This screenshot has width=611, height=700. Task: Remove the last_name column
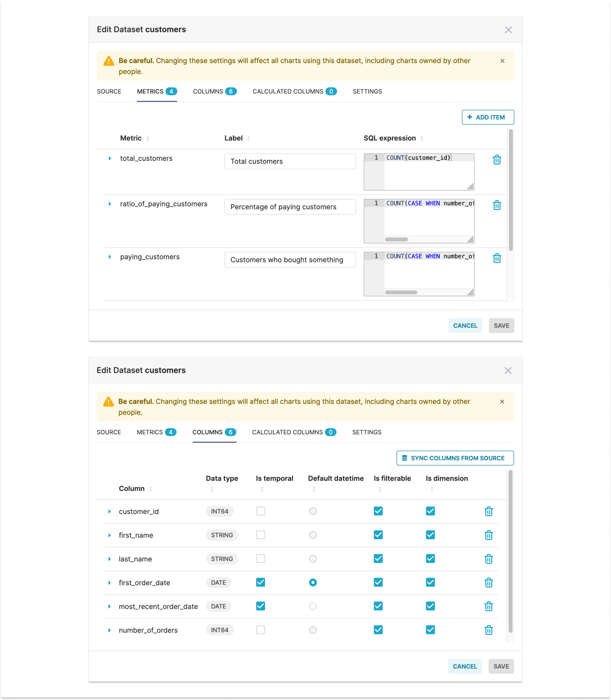489,559
